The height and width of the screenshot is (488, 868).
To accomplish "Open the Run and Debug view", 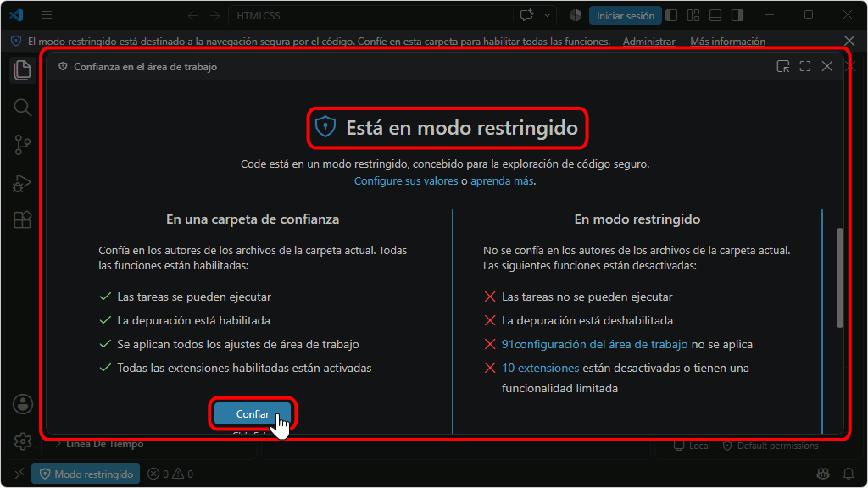I will [22, 183].
